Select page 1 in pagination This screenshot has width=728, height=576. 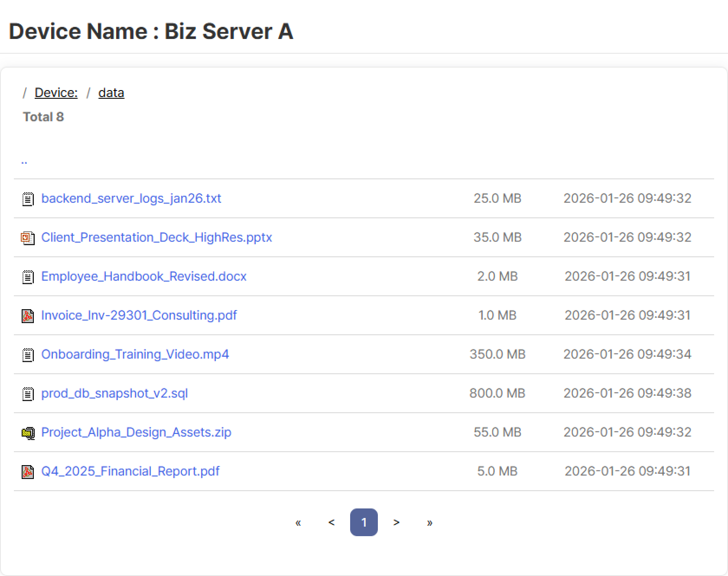(x=364, y=522)
